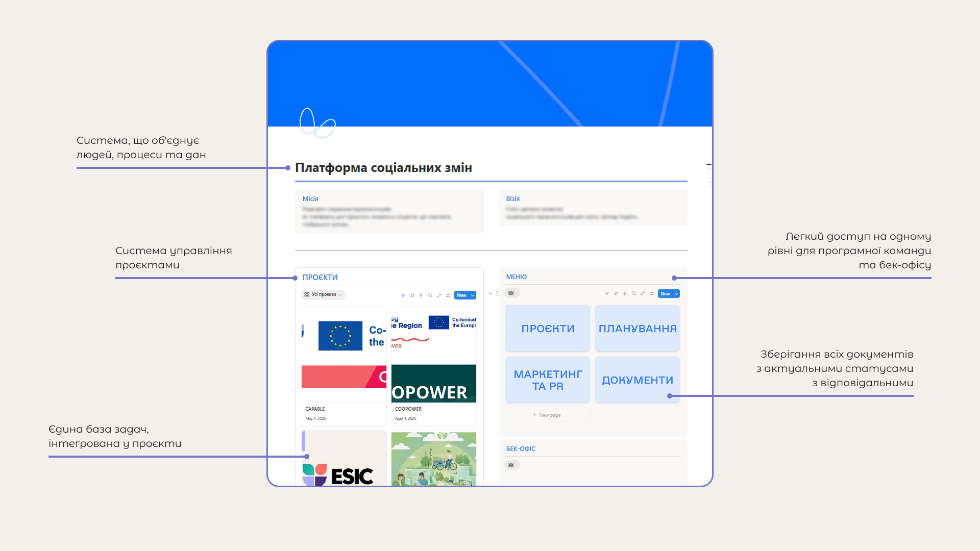Select the gallery view tab in МЕНЮ
This screenshot has height=551, width=980.
(511, 293)
